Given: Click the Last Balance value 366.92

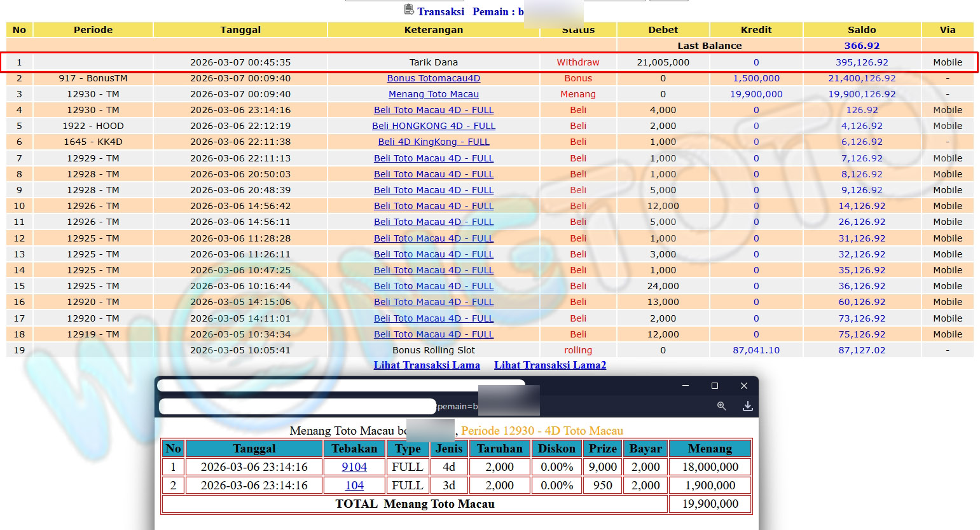Looking at the screenshot, I should 861,46.
